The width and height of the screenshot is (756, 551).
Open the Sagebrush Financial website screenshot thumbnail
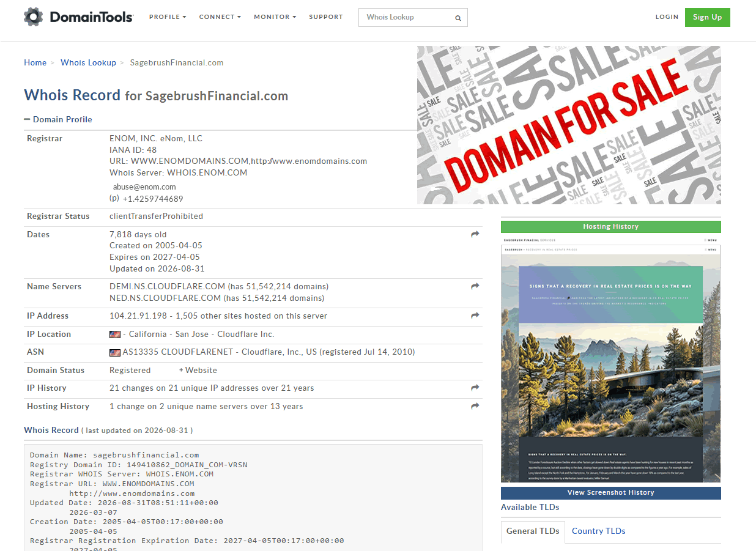pyautogui.click(x=611, y=360)
